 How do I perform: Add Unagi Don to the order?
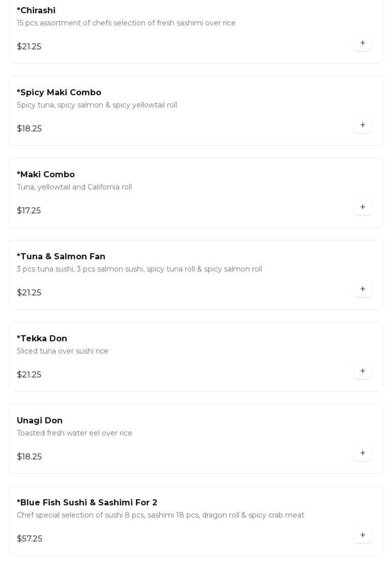coord(362,453)
